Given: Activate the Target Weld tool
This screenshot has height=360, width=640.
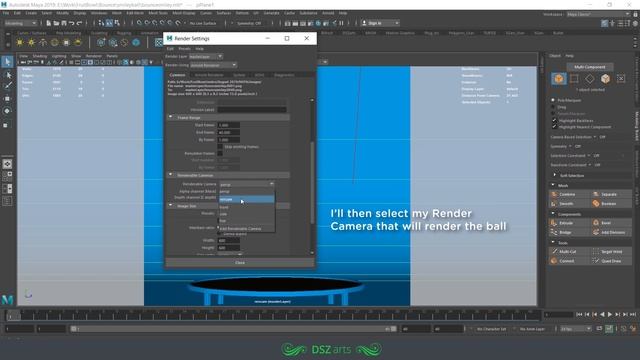Looking at the screenshot, I should tap(611, 251).
